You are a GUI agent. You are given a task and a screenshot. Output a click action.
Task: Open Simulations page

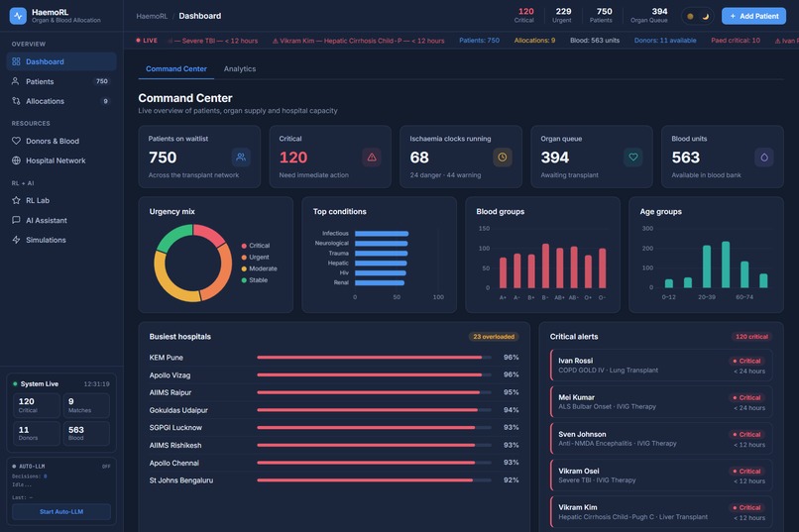[x=61, y=240]
